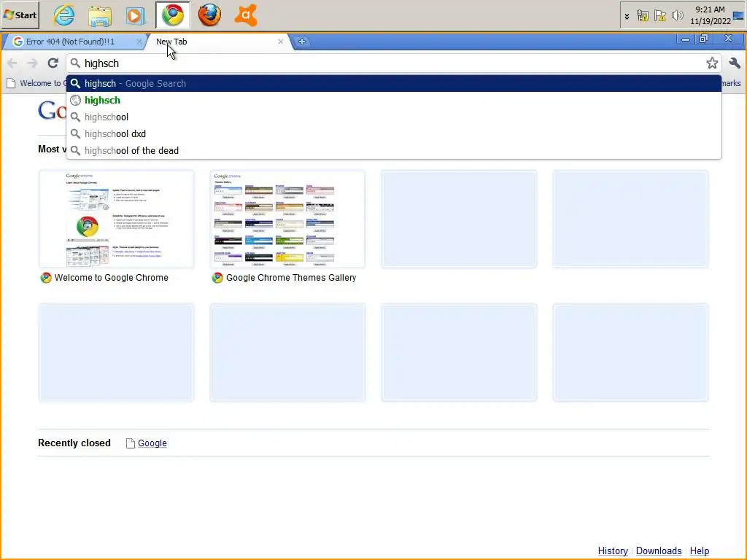
Task: Click the network tray icon
Action: (642, 16)
